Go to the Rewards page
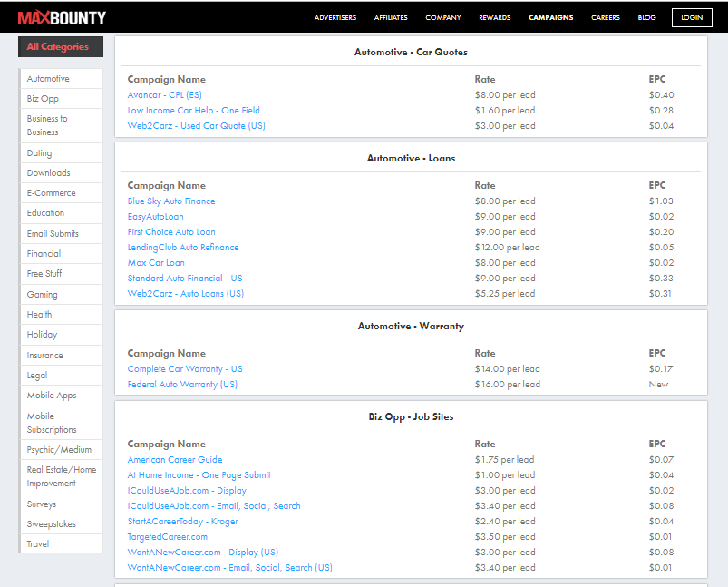The height and width of the screenshot is (587, 728). tap(495, 17)
